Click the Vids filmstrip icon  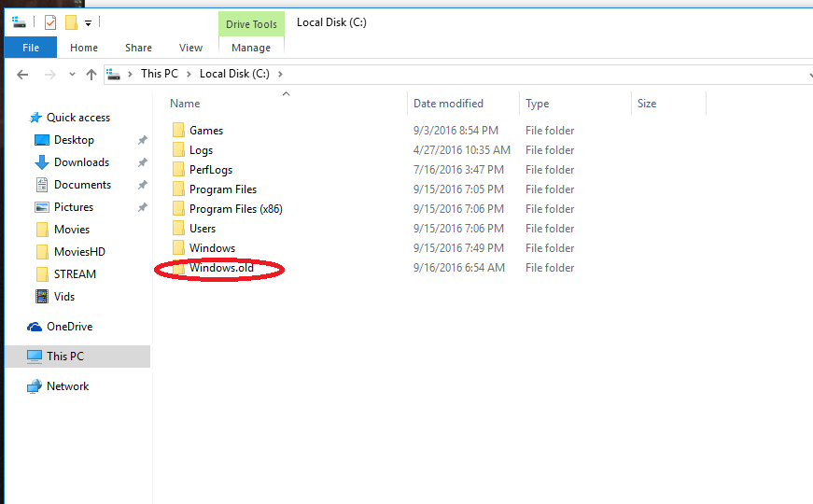42,297
